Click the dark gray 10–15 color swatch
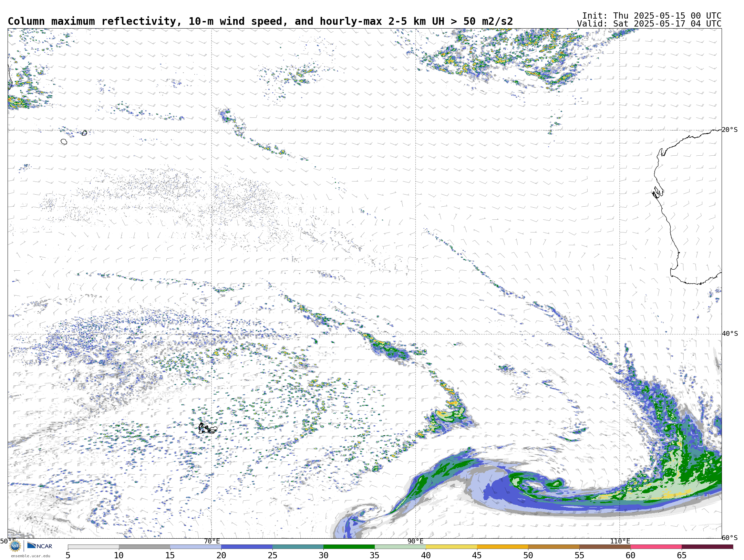Viewport: 744px width, 560px height. point(144,547)
